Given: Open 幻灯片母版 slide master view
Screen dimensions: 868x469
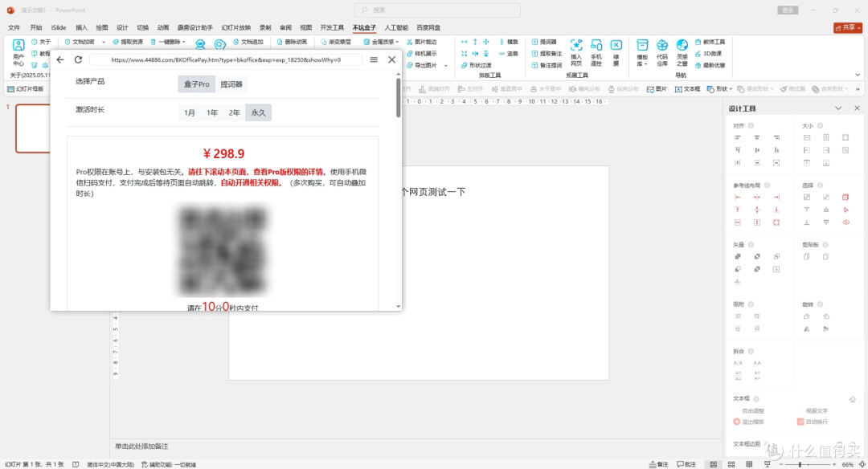Looking at the screenshot, I should pyautogui.click(x=26, y=89).
